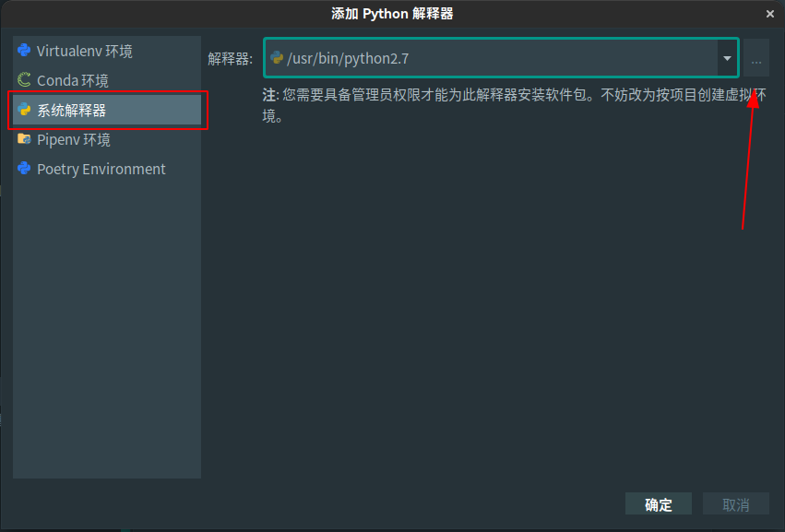Click the Conda green ring icon
This screenshot has height=532, width=785.
click(x=24, y=80)
